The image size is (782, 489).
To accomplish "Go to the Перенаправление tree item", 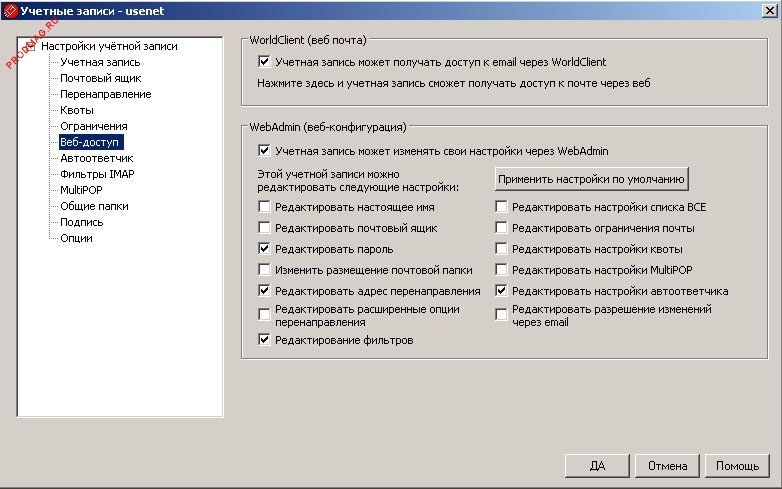I will 105,94.
